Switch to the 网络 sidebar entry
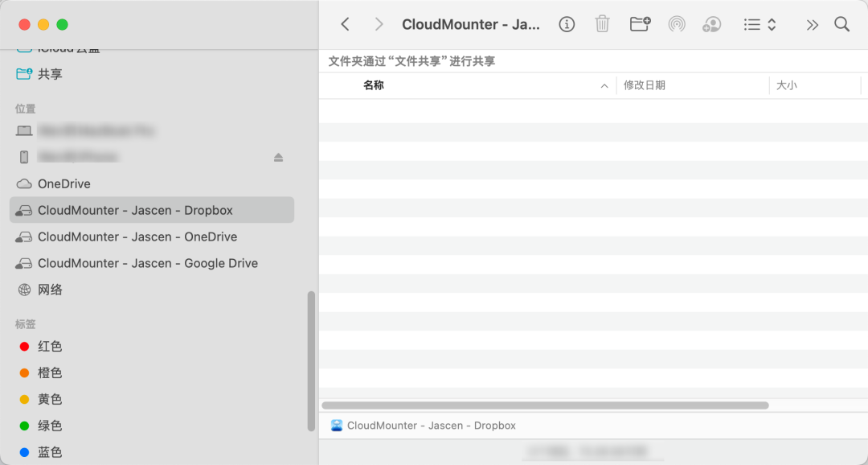The width and height of the screenshot is (868, 465). (x=48, y=290)
